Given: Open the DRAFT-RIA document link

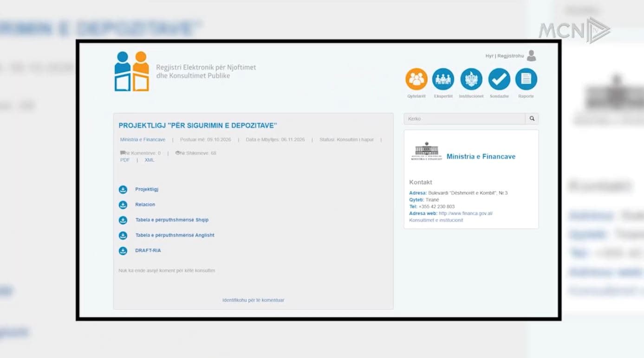Looking at the screenshot, I should pos(148,250).
